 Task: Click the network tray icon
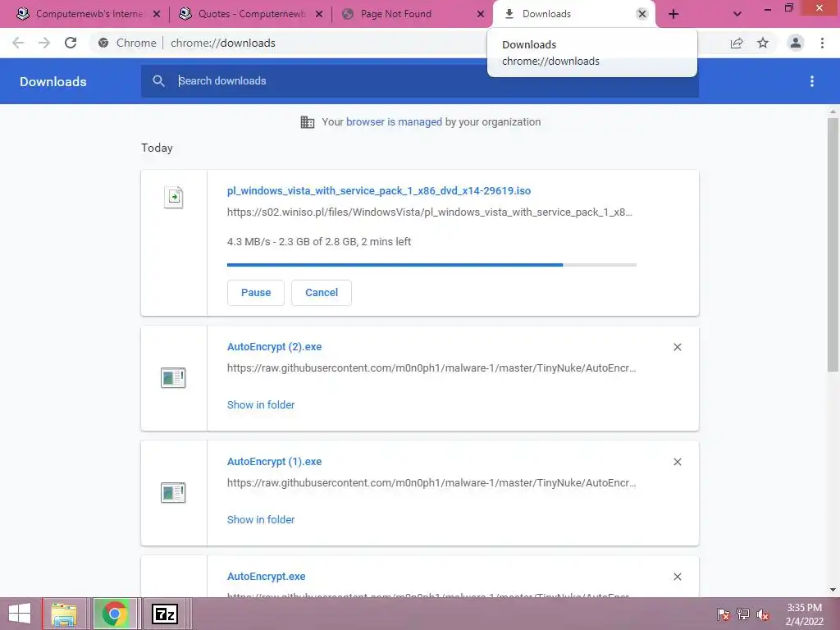coord(743,614)
